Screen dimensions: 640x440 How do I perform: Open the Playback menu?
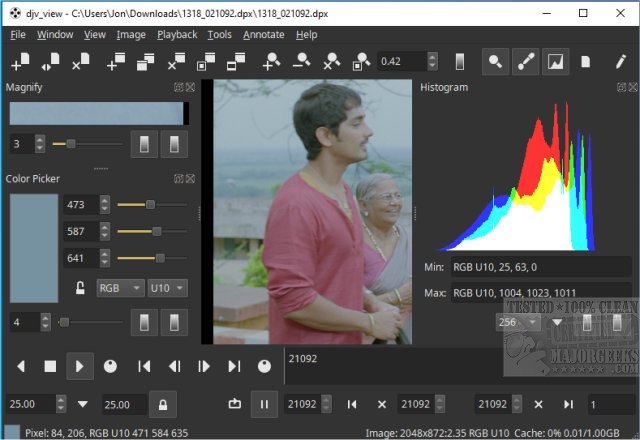tap(177, 34)
